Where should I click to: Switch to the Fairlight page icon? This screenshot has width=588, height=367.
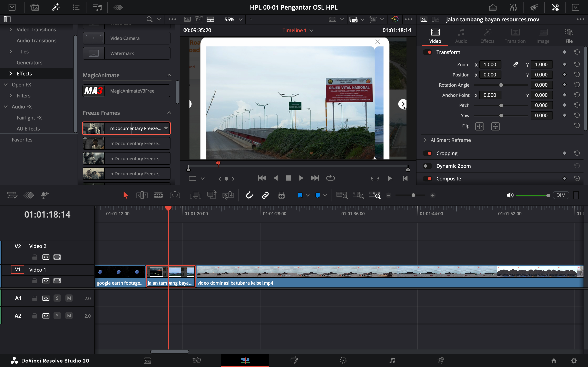click(x=392, y=360)
